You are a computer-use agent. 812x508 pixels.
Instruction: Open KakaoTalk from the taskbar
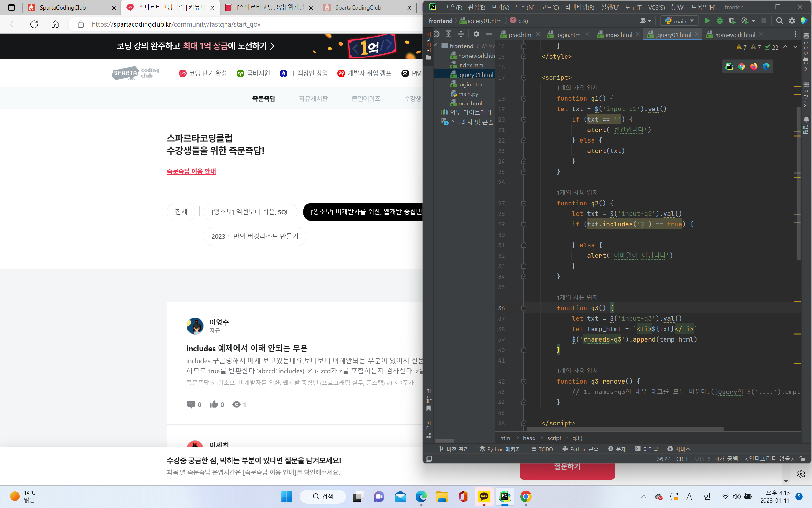(484, 497)
